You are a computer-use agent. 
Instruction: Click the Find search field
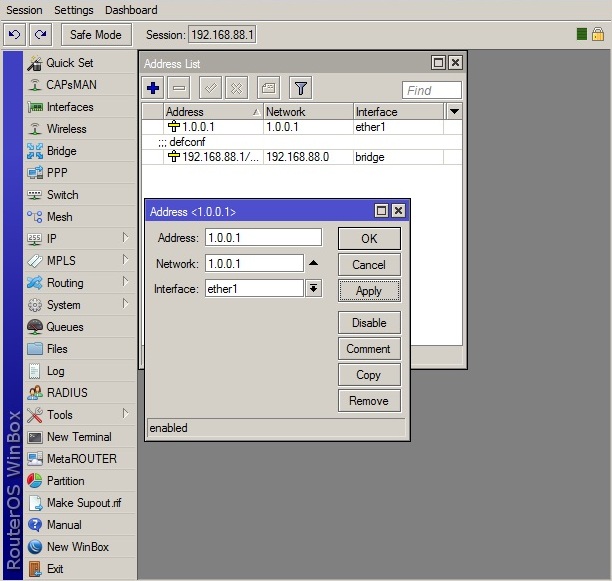click(432, 91)
